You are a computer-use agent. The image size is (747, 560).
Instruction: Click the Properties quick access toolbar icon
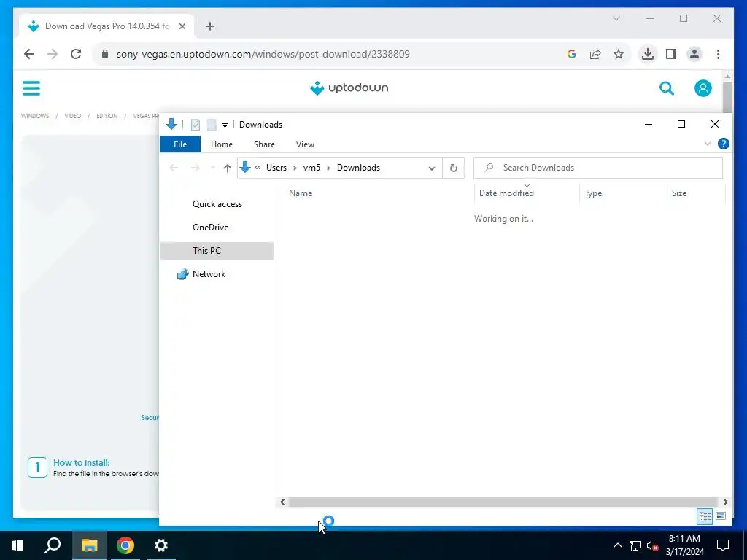click(x=196, y=125)
